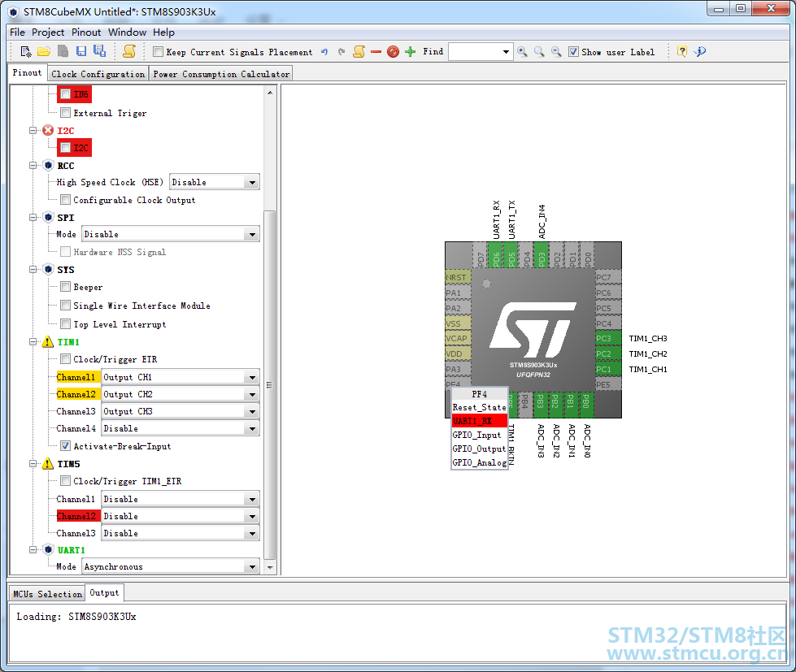Switch to Clock Configuration tab
This screenshot has width=796, height=672.
click(98, 74)
